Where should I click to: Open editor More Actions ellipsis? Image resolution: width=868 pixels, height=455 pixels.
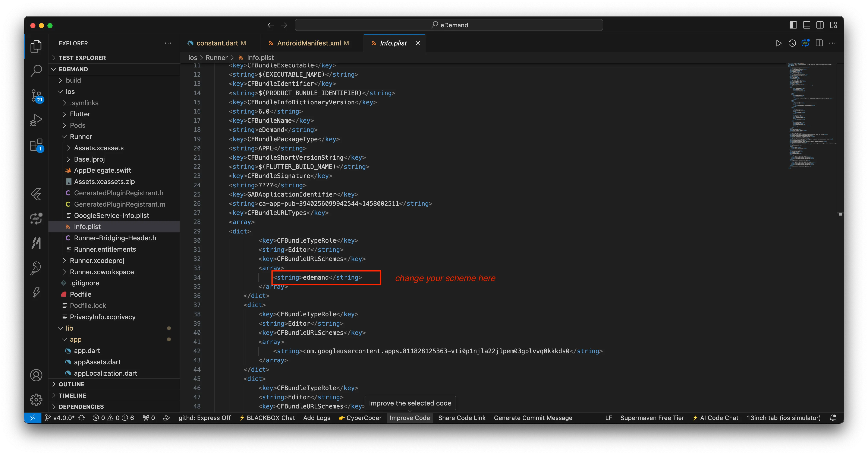[x=832, y=43]
